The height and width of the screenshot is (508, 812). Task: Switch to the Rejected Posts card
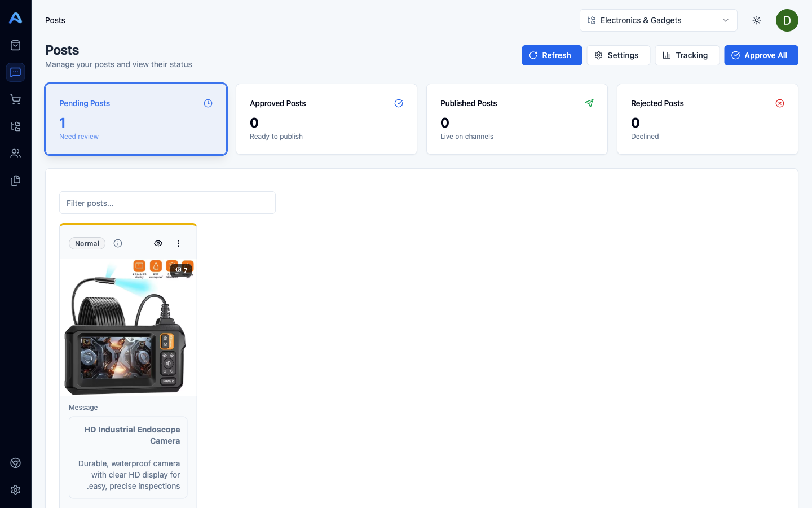[707, 119]
